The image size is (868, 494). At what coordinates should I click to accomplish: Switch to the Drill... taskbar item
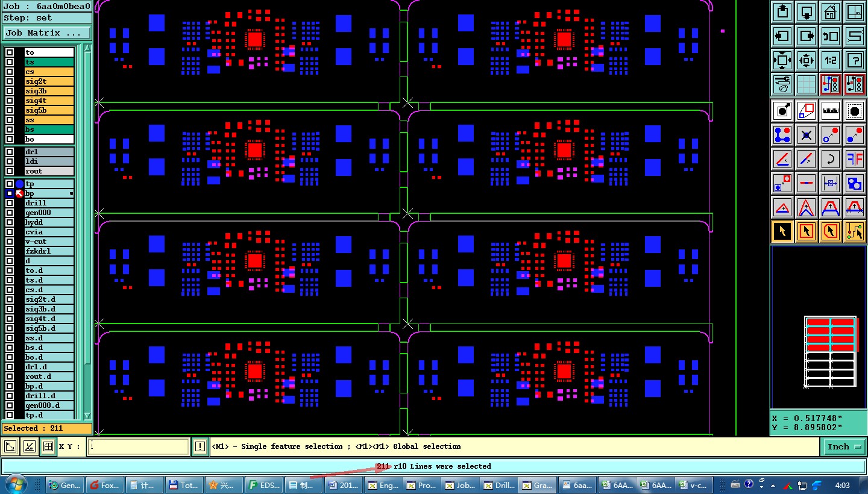(x=499, y=485)
